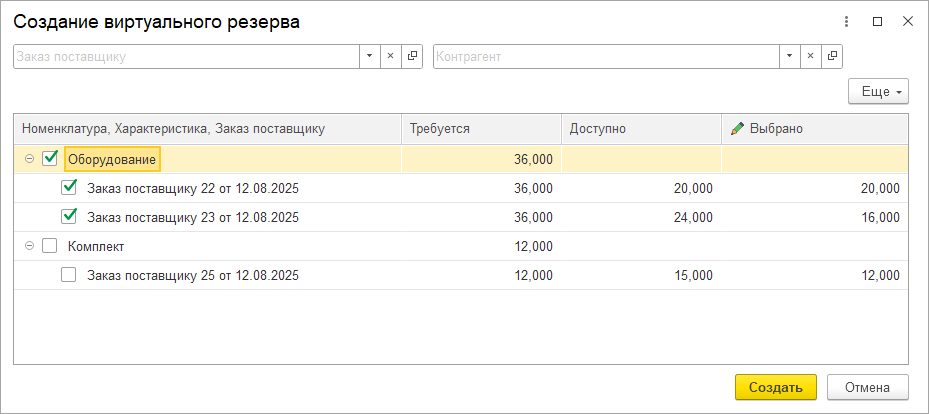Click the Доступно column header
The width and height of the screenshot is (929, 414).
point(642,129)
